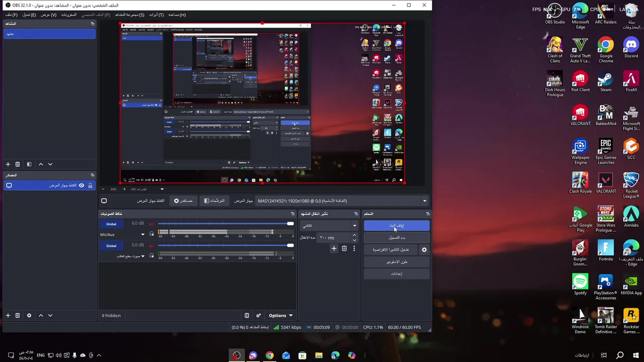Image resolution: width=644 pixels, height=362 pixels.
Task: Toggle the Global button for desktop audio
Action: point(111,245)
